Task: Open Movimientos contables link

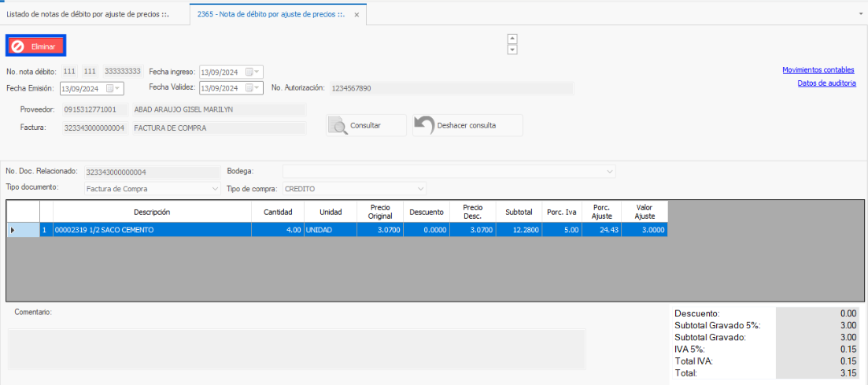Action: (x=818, y=70)
